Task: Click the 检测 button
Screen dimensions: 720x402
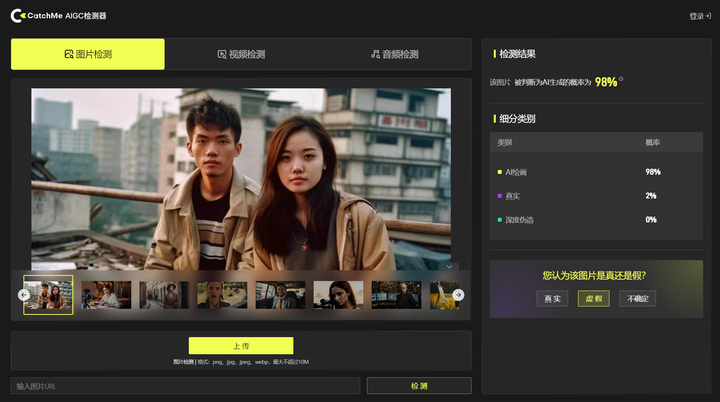Action: 419,386
